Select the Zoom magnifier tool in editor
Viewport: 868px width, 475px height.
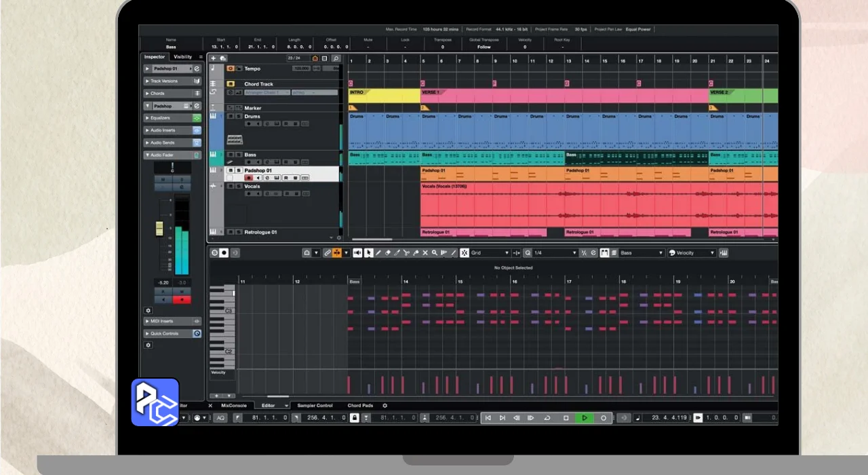[435, 253]
